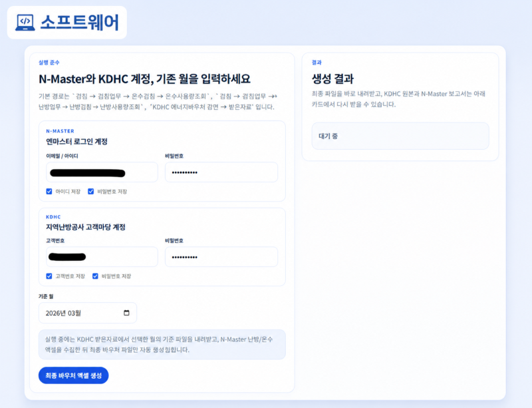This screenshot has height=408, width=532.
Task: Click the 2026년 03월 month field
Action: pyautogui.click(x=88, y=313)
